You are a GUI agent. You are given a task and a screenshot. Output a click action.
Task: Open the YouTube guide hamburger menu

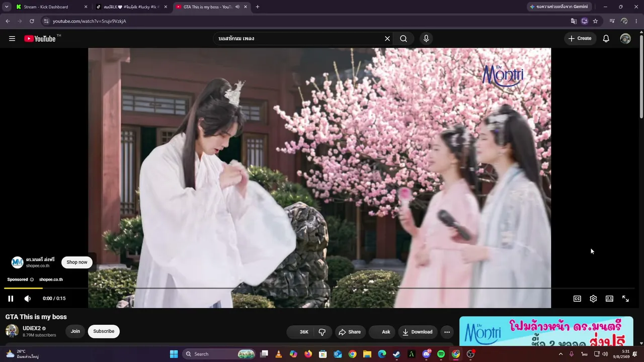click(x=12, y=39)
